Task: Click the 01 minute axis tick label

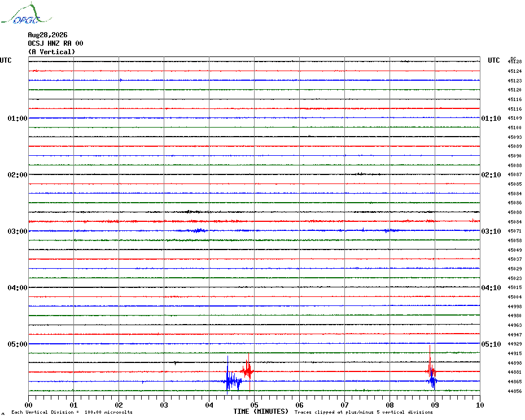Action: pyautogui.click(x=73, y=405)
